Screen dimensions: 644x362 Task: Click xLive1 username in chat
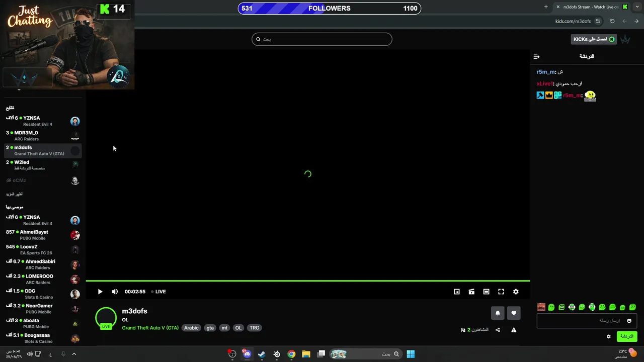(545, 83)
